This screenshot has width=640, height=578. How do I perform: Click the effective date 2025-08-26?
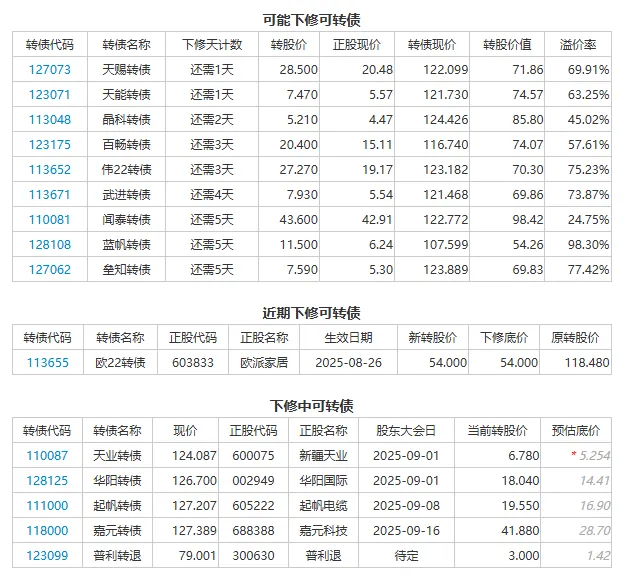349,362
